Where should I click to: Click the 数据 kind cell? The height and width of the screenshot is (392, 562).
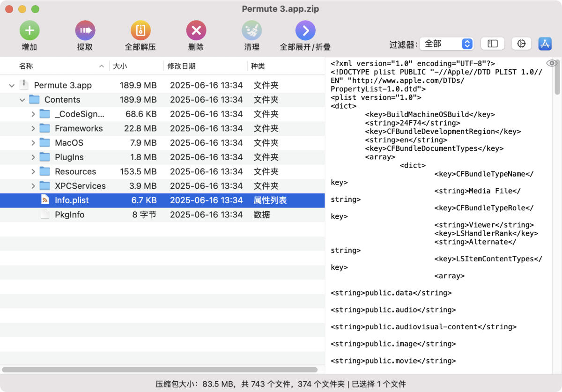pos(262,214)
